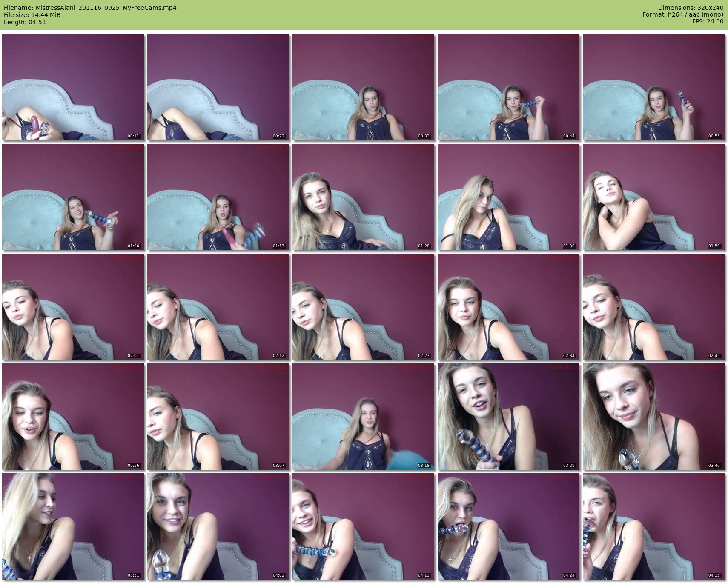Viewport: 728px width, 583px height.
Task: Click the thumbnail timestamped 01:28
Action: (364, 197)
